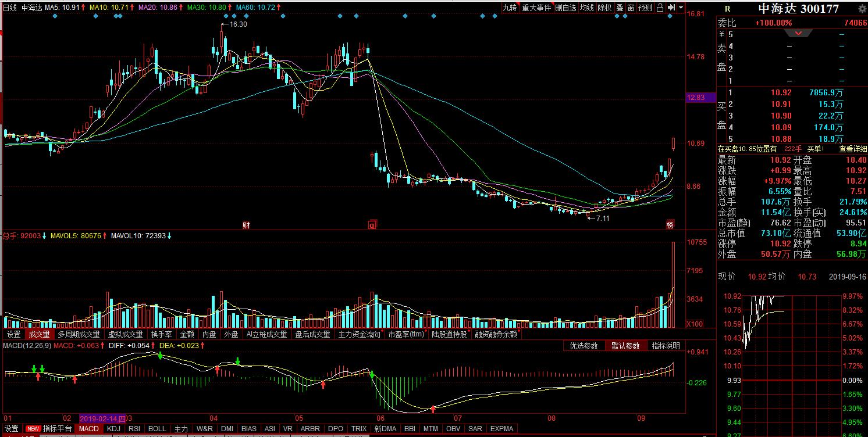
Task: Select the BBI indicator tab
Action: tap(410, 429)
